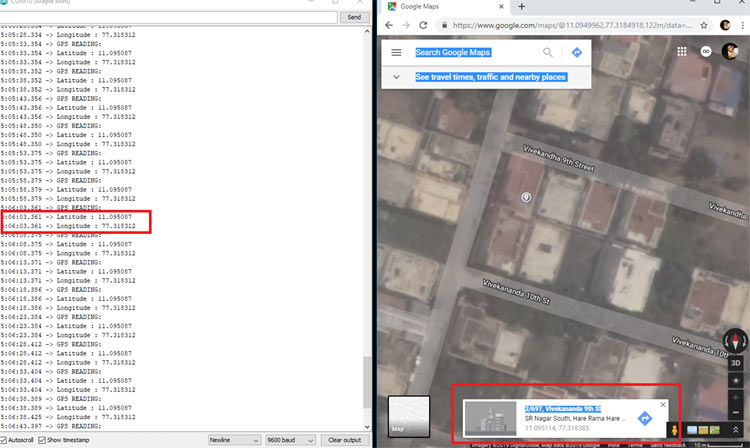Open Directions from the search box
750x448 pixels.
[576, 53]
